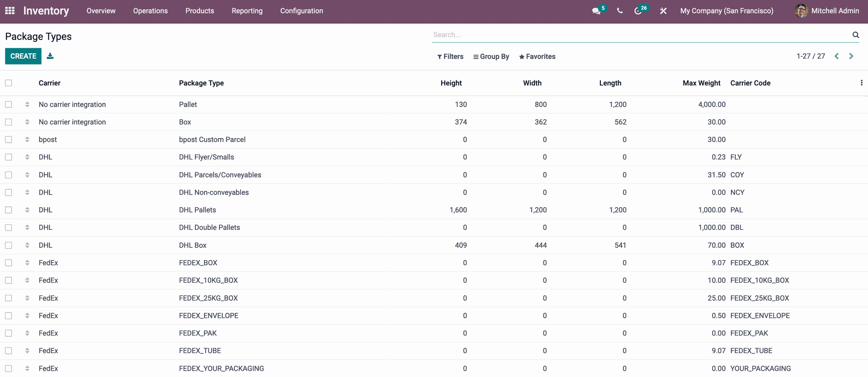The height and width of the screenshot is (377, 868).
Task: Click the phone call icon
Action: (x=620, y=11)
